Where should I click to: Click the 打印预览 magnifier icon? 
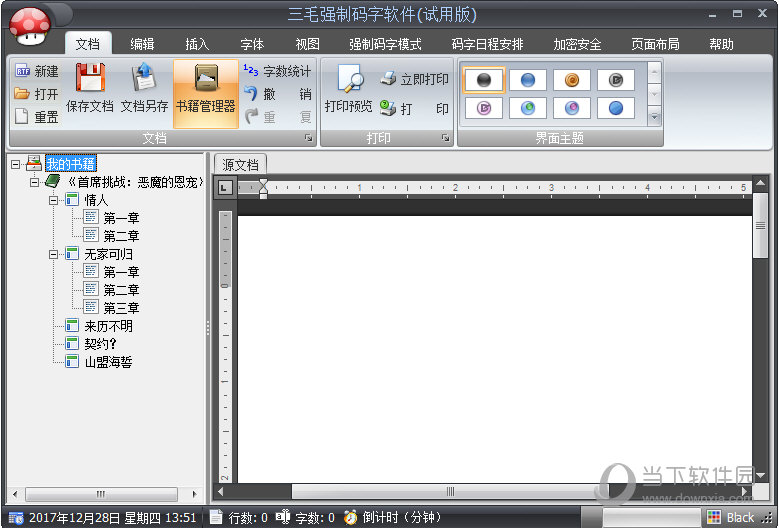click(349, 79)
